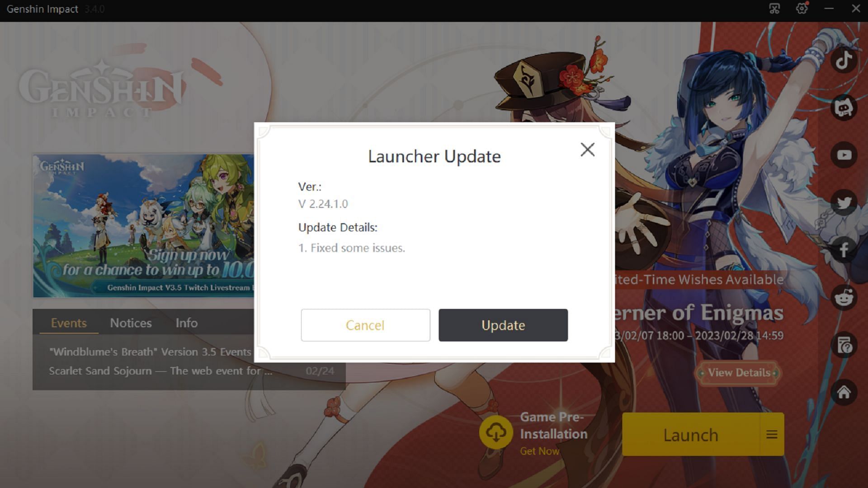Click the View Details button for Enigmas wish
Screen dimensions: 868x488
point(739,372)
